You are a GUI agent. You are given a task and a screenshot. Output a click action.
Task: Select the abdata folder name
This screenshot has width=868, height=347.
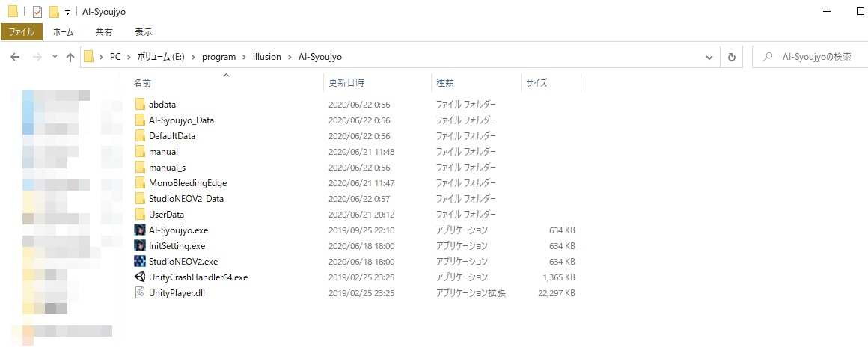tap(162, 104)
